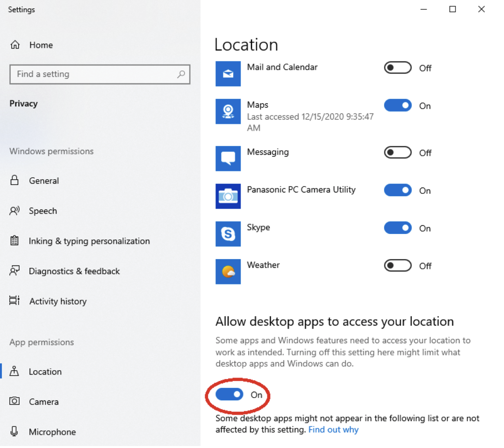Click the search magnifier in the settings box
504x448 pixels.
point(181,74)
